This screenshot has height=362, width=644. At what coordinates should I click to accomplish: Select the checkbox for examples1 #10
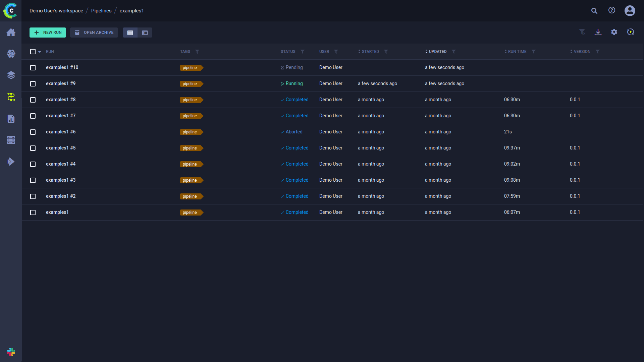33,67
